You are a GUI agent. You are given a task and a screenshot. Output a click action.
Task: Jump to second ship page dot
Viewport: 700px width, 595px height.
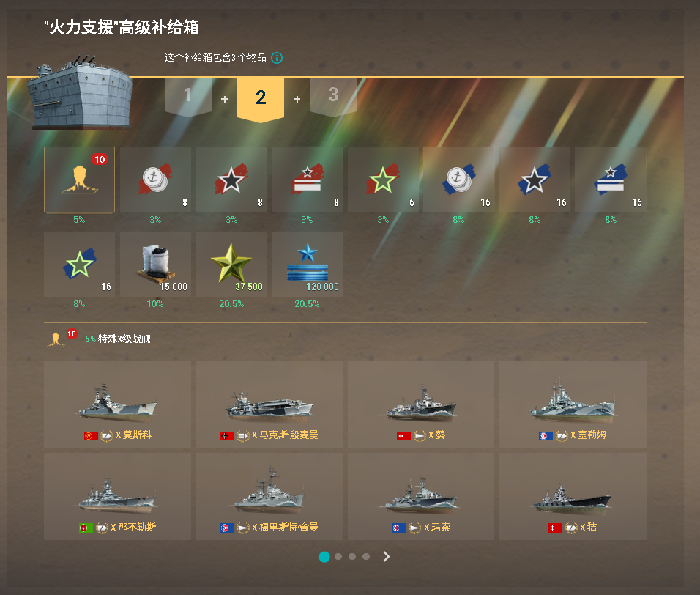(338, 557)
